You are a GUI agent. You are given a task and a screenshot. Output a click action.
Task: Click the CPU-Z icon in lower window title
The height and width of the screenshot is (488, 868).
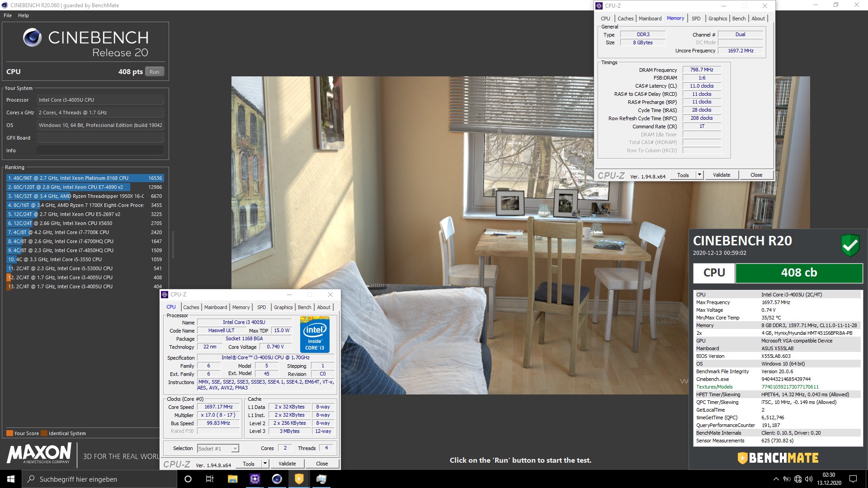point(165,295)
